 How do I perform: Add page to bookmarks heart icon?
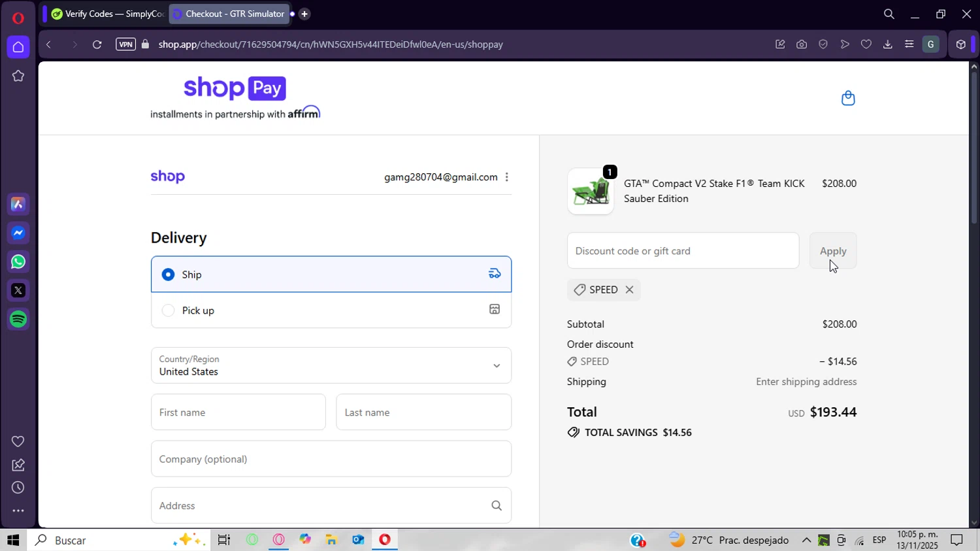[866, 44]
